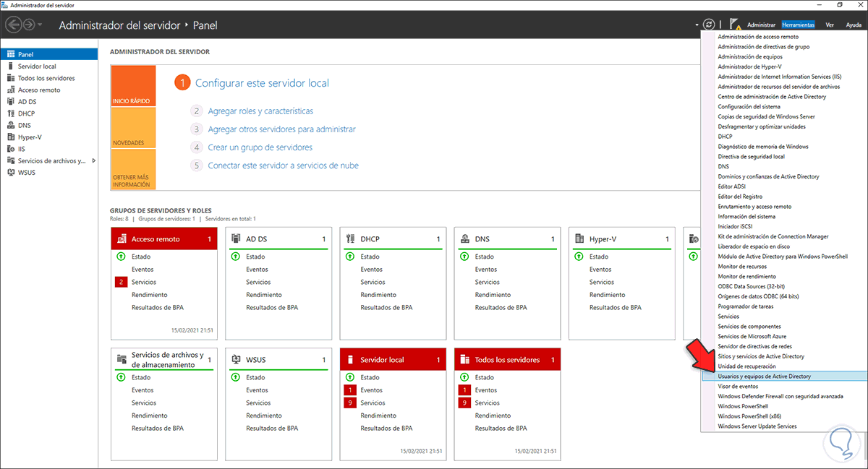Image resolution: width=868 pixels, height=469 pixels.
Task: Select the NOVEDADES tile
Action: 133,128
